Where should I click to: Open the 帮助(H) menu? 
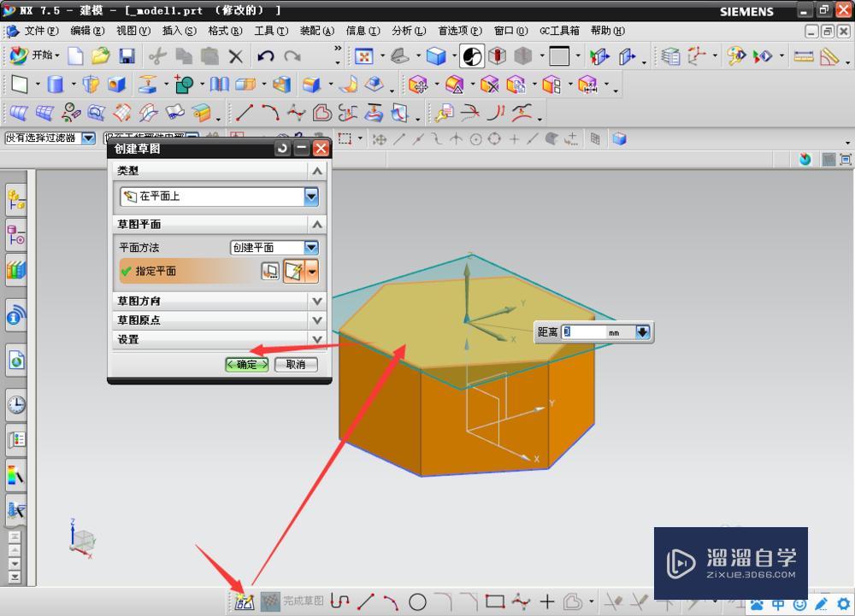(x=607, y=31)
